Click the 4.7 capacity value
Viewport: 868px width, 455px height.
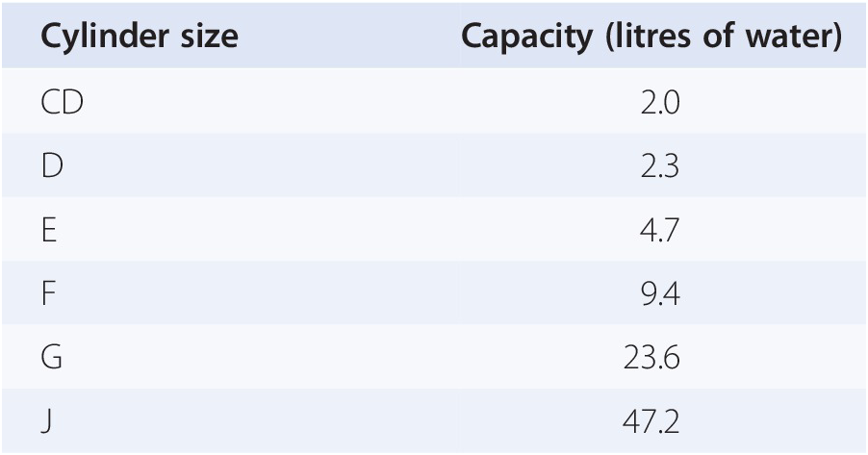click(660, 231)
